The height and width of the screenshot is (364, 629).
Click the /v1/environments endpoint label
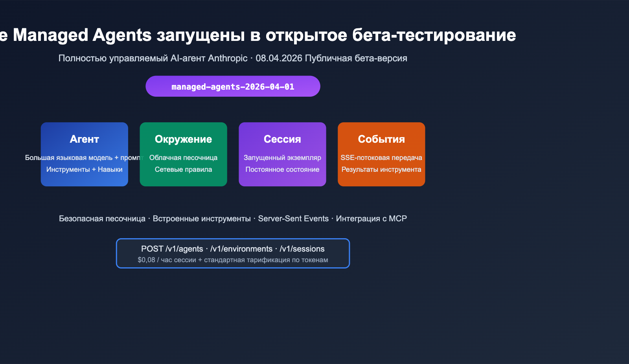tap(241, 248)
